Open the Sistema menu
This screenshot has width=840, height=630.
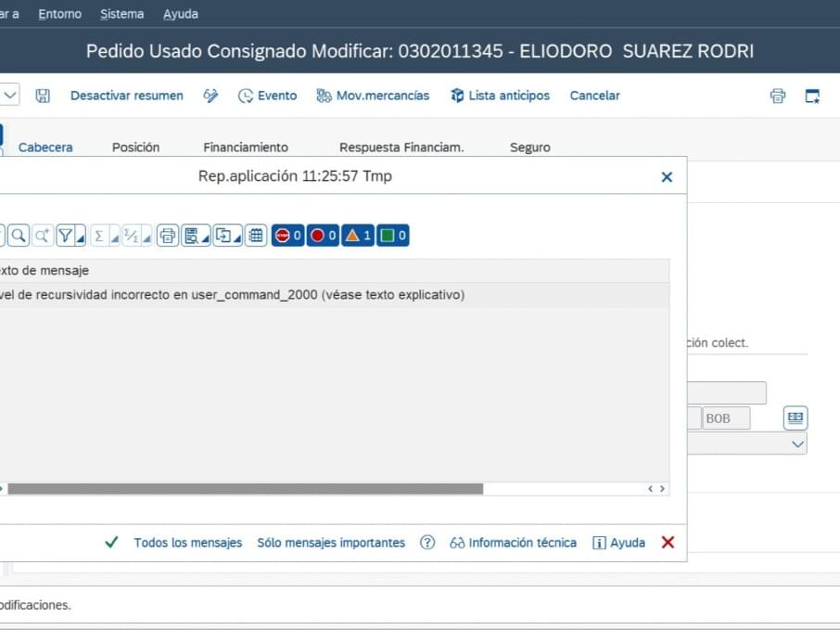121,14
